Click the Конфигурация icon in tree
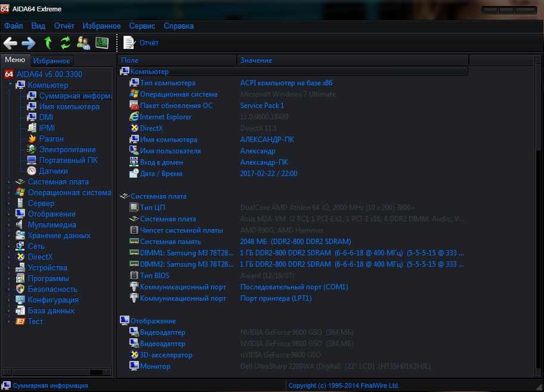The width and height of the screenshot is (544, 392). click(20, 300)
